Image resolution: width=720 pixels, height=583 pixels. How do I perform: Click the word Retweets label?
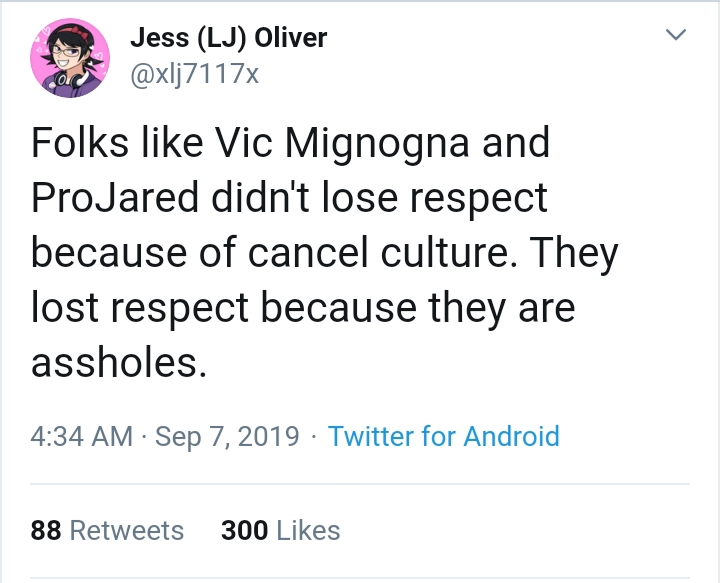click(127, 530)
